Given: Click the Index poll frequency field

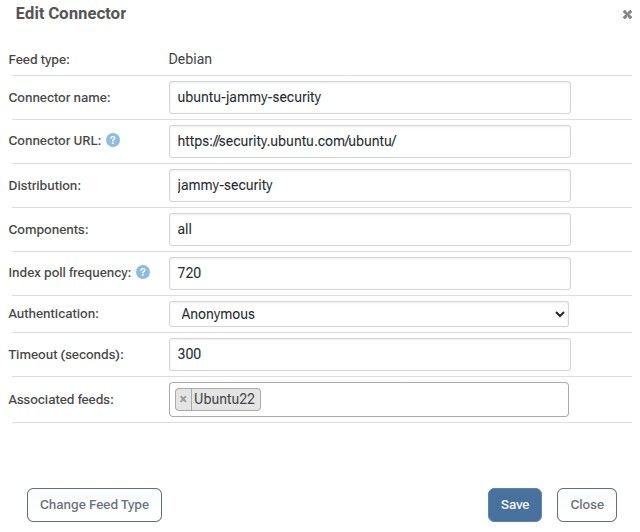Looking at the screenshot, I should click(369, 274).
